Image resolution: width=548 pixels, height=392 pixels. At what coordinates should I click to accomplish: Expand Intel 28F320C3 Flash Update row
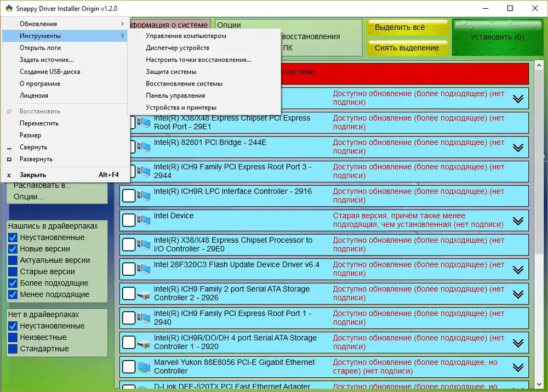[518, 270]
